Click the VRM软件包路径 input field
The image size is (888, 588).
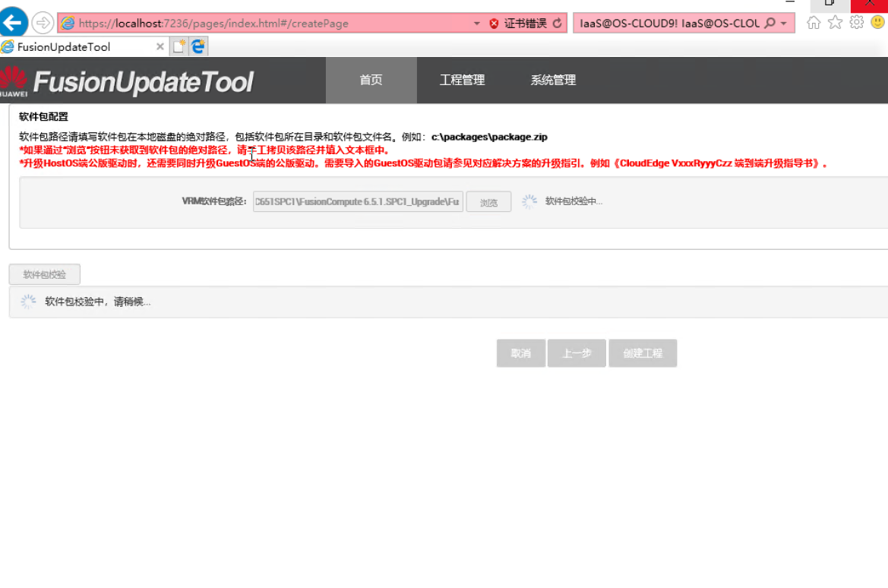(x=358, y=201)
